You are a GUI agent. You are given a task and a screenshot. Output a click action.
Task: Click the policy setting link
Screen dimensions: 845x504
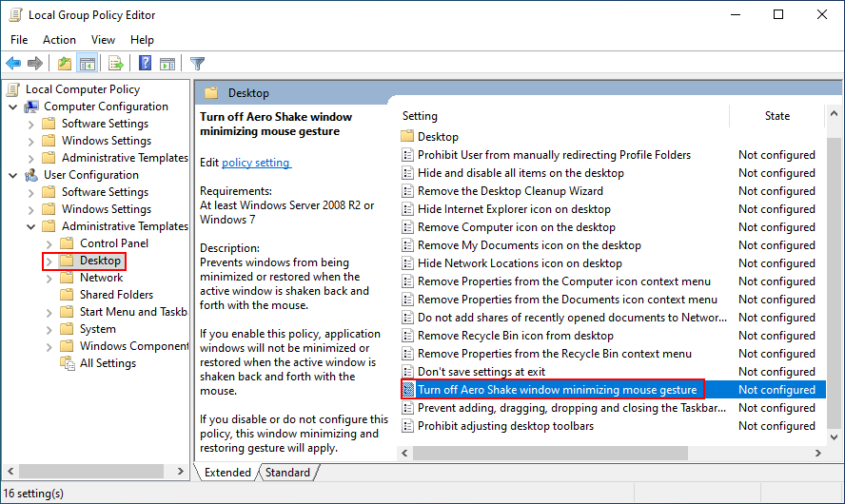click(x=256, y=163)
